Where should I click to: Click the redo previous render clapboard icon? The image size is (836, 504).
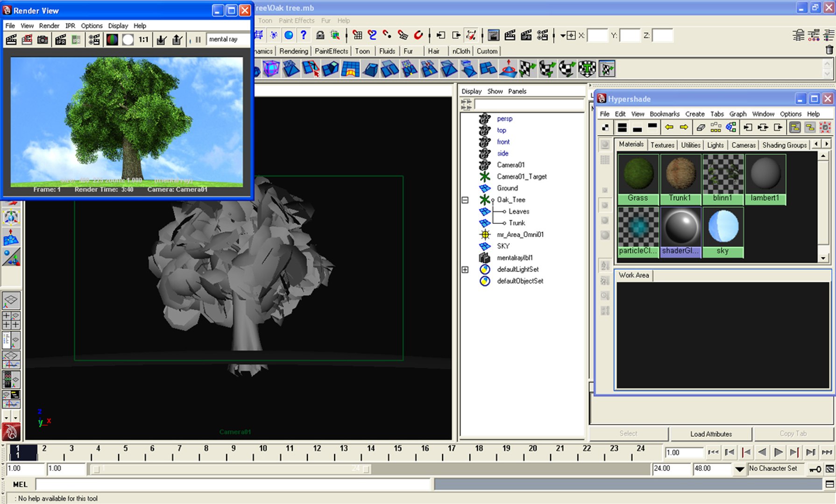(x=11, y=40)
